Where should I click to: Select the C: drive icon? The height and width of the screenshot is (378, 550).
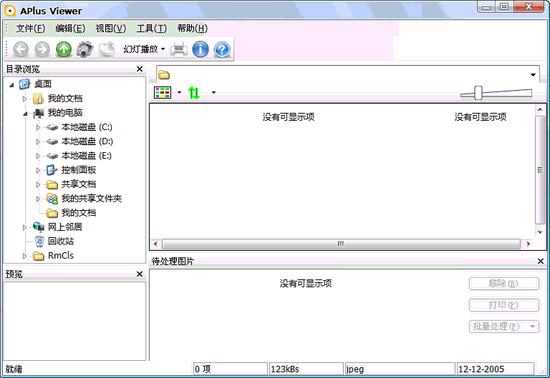point(52,127)
